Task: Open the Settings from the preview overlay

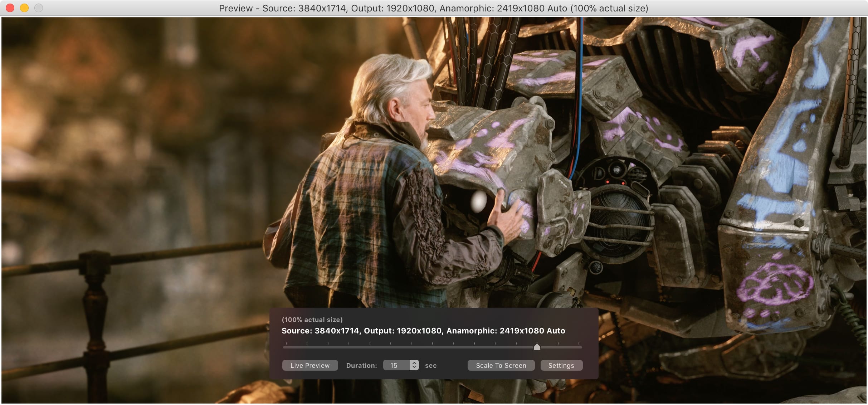Action: pos(561,365)
